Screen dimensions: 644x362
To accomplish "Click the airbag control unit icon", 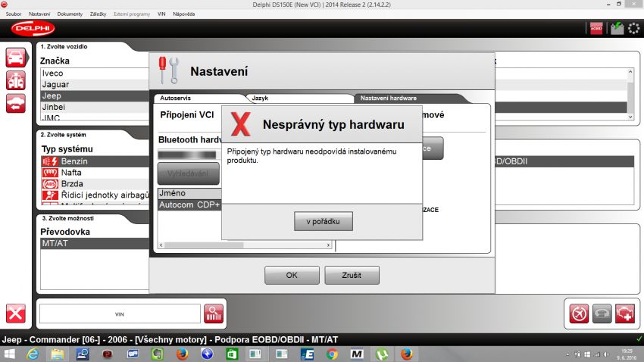I will (50, 195).
